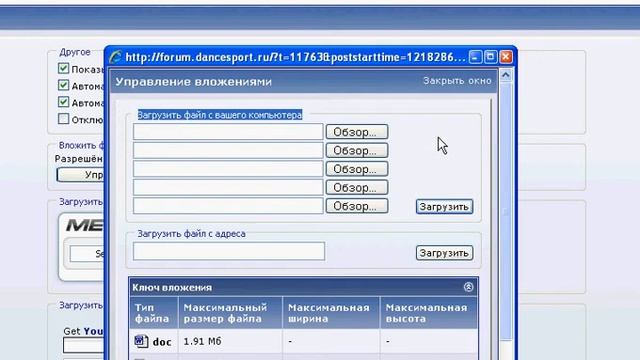Collapse the Ключ вложения section
Viewport: 640px width, 360px height.
468,287
